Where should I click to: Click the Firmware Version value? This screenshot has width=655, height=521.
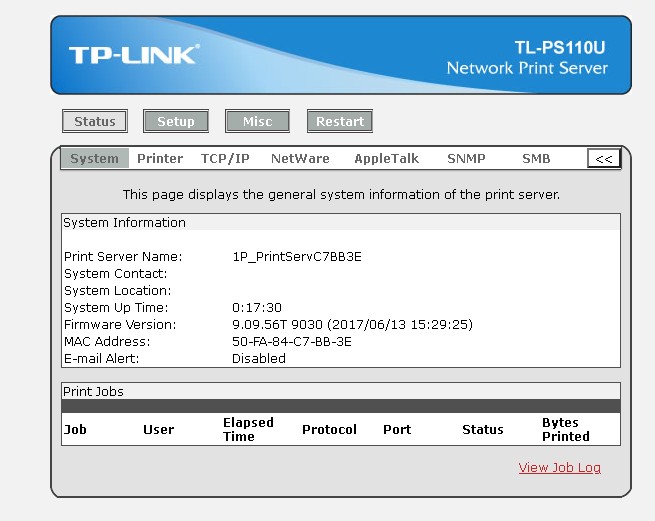352,325
